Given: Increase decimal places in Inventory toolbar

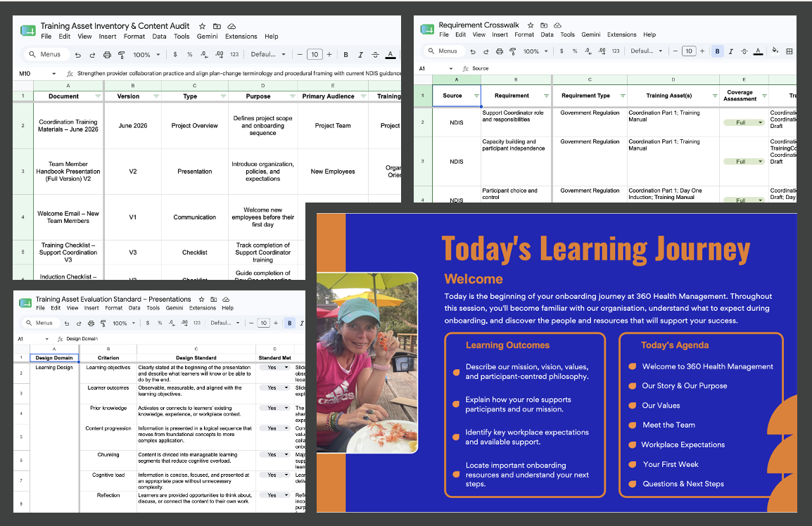Looking at the screenshot, I should 219,54.
